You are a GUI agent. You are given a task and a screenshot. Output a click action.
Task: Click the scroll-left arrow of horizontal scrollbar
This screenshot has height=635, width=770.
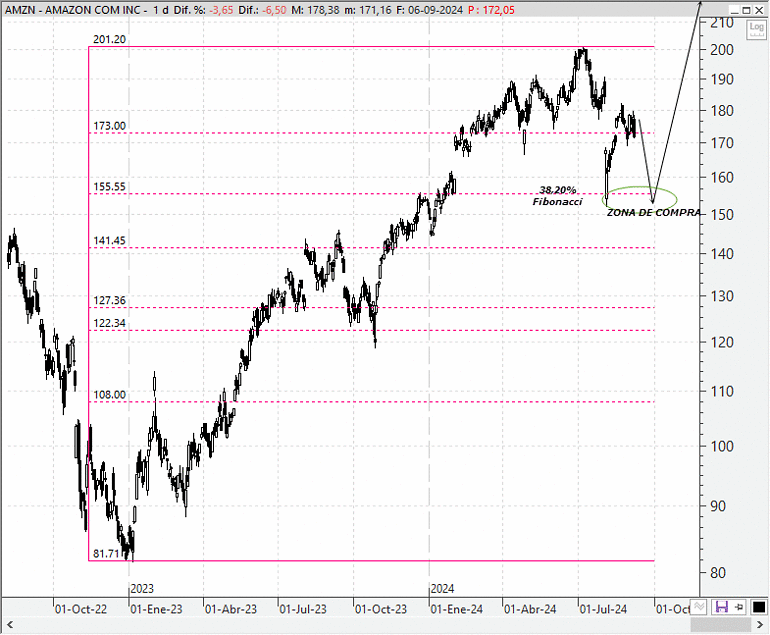coord(9,625)
